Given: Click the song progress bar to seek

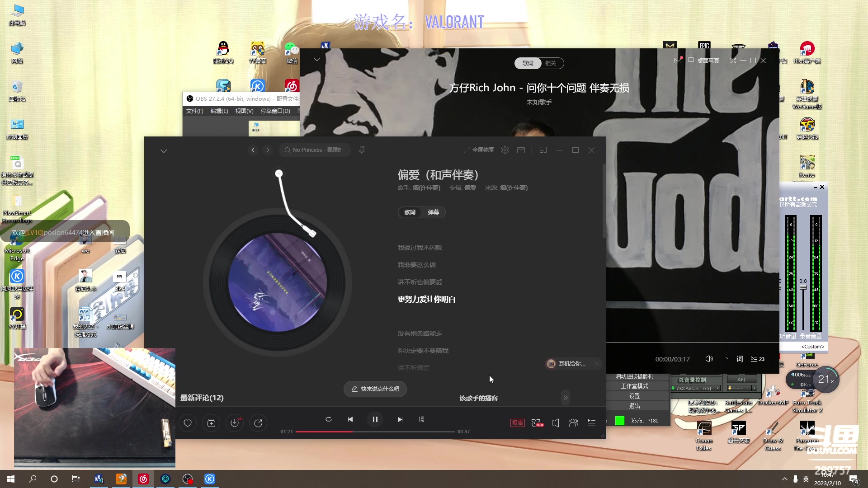Looking at the screenshot, I should pos(375,432).
